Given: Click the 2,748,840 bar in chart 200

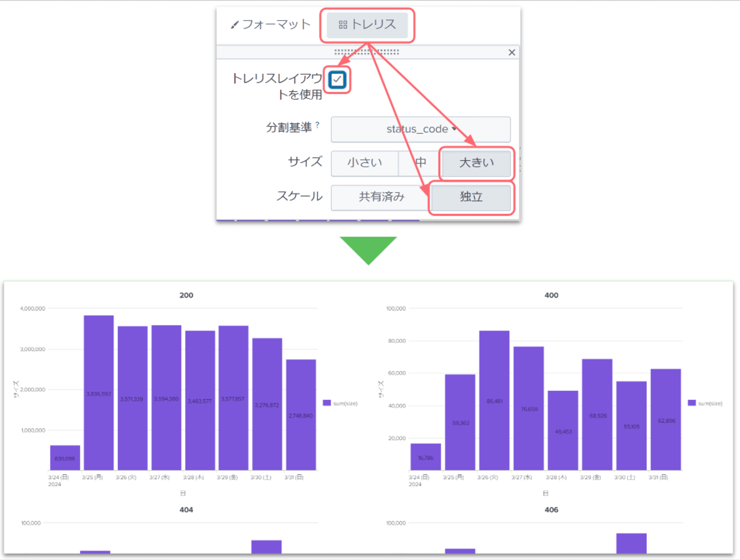Looking at the screenshot, I should click(x=301, y=415).
